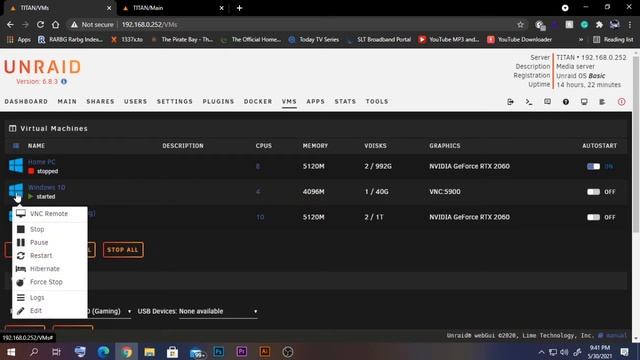Expand CPU count 4 for Windows 10
640x360 pixels.
(258, 191)
